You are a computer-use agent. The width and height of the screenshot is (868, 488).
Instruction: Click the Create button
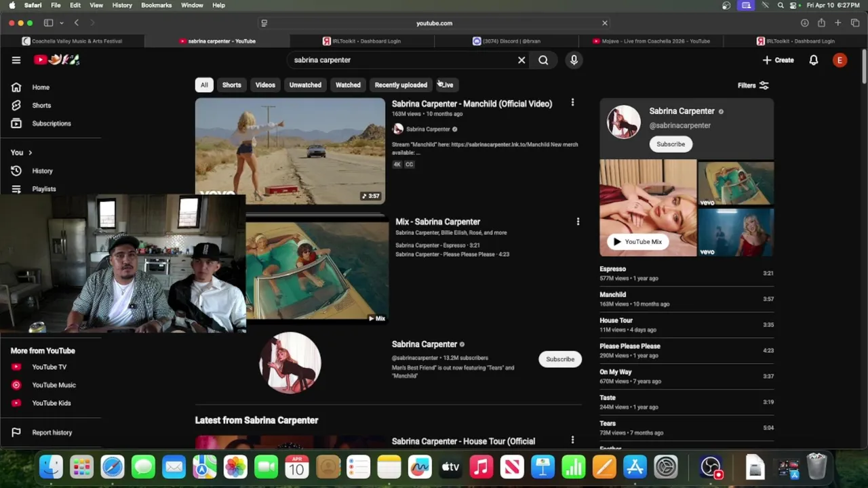click(x=778, y=60)
